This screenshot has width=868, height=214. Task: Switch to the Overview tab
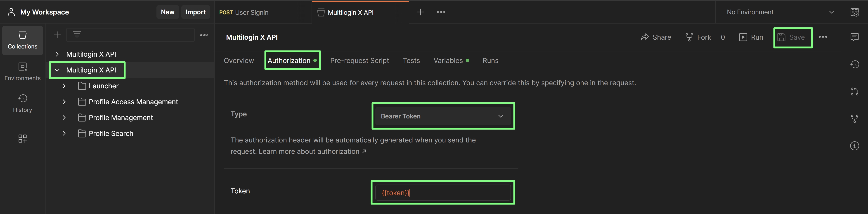[x=239, y=61]
